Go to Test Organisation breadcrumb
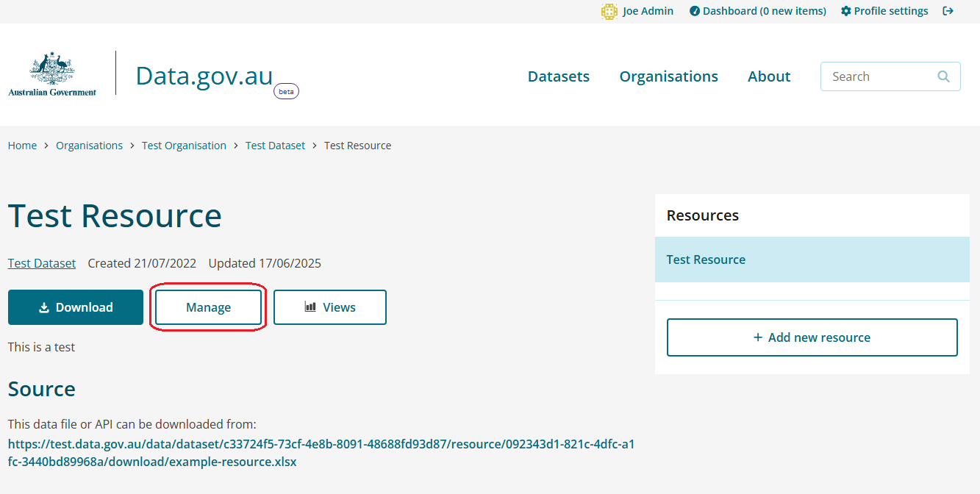The image size is (980, 494). pos(184,146)
